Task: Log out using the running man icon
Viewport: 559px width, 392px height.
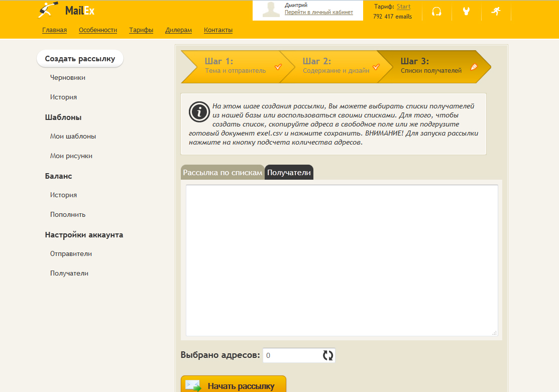Action: pos(496,12)
